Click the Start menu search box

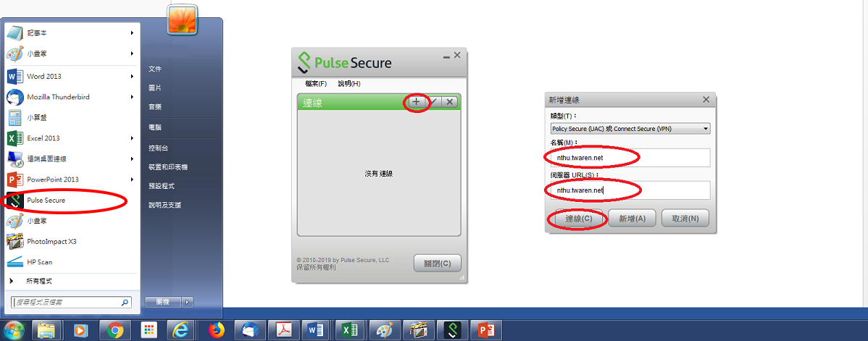(x=71, y=302)
